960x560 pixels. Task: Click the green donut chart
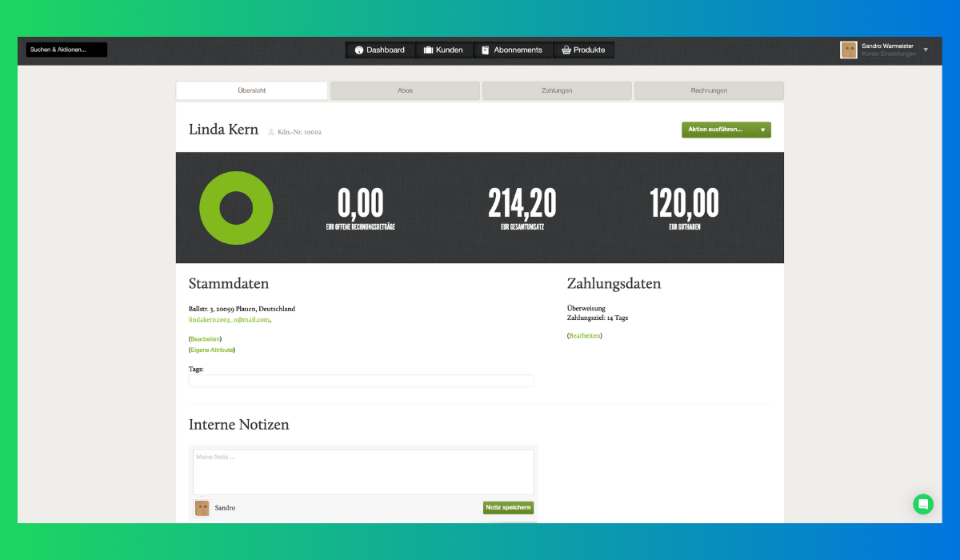(x=236, y=207)
